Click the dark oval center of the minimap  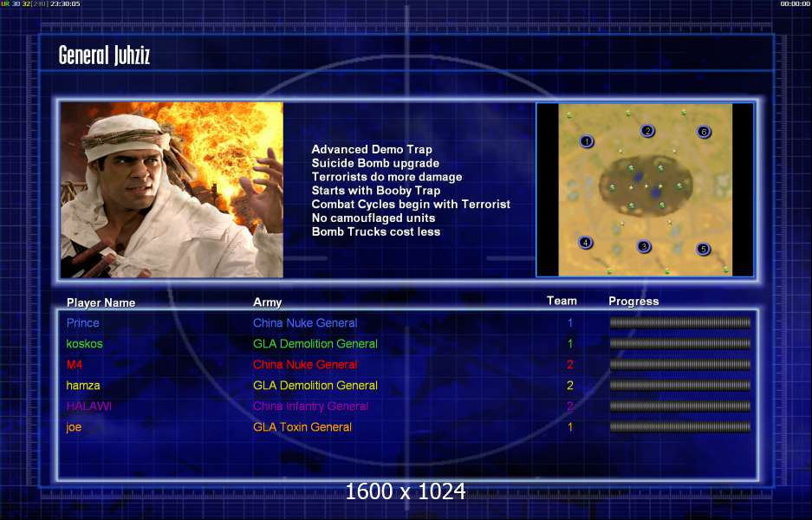646,186
